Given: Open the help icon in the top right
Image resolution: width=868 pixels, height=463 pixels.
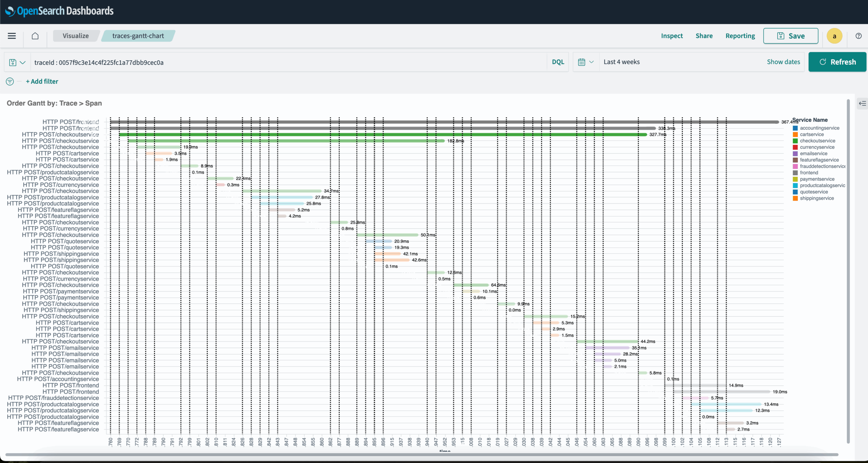Looking at the screenshot, I should point(858,36).
